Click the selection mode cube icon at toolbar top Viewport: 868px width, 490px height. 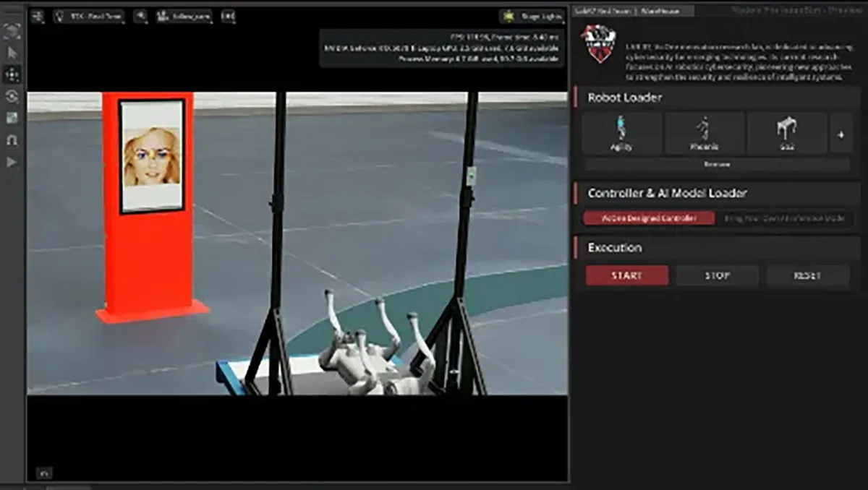tap(12, 31)
